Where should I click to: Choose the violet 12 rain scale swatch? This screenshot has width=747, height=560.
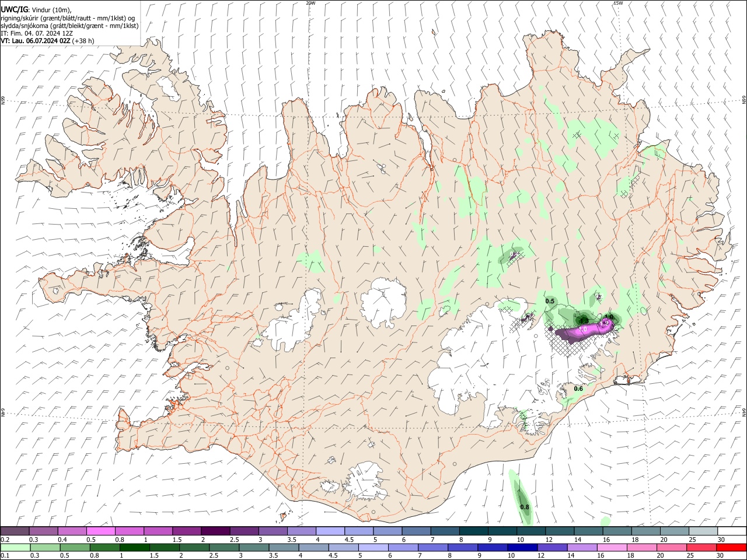coord(552,547)
